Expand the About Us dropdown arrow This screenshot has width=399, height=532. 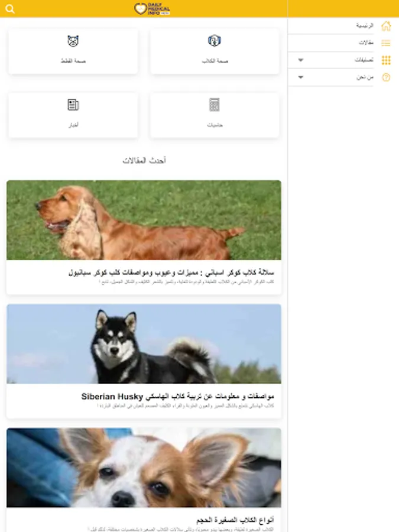300,77
